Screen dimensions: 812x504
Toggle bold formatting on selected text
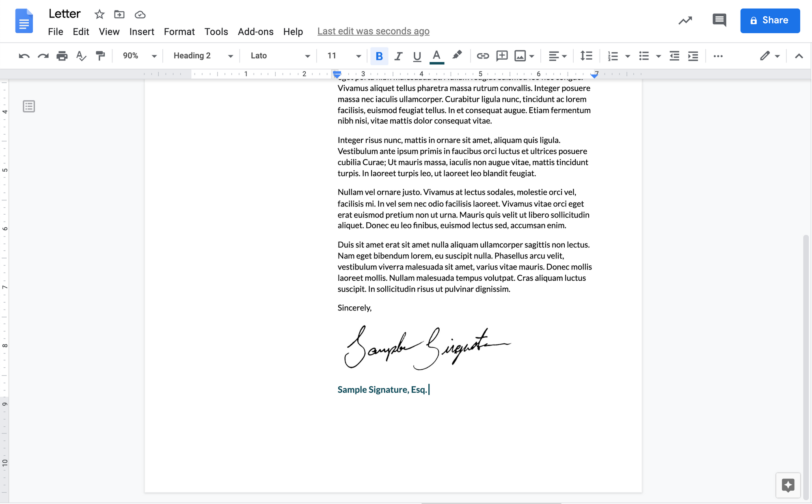pos(379,55)
